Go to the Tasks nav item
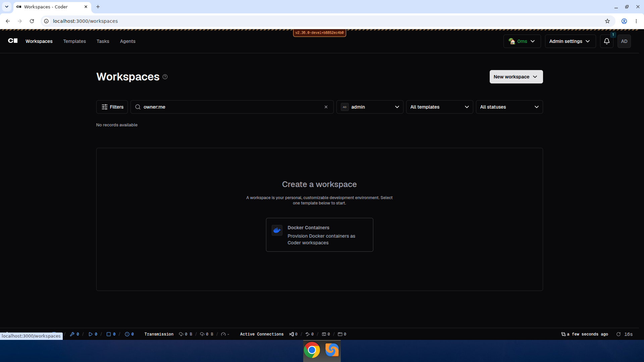 [x=103, y=41]
